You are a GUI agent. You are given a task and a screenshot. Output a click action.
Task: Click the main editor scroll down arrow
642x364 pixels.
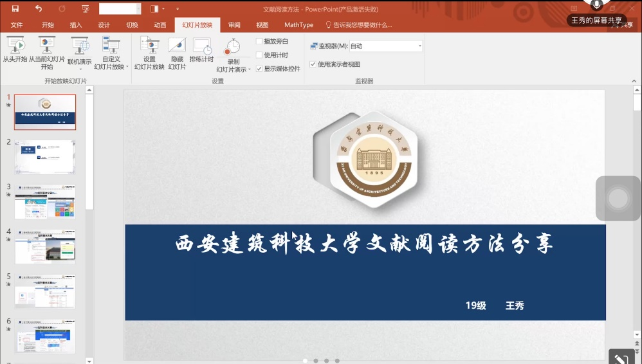(x=637, y=334)
